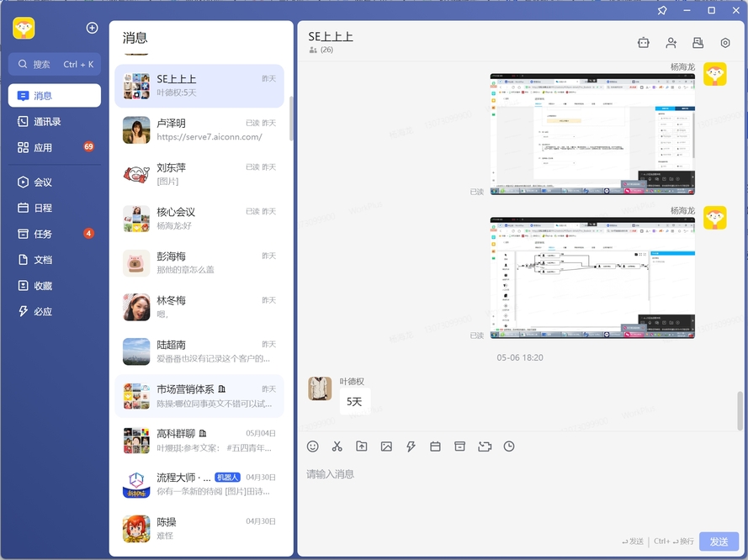Open the chat history clock icon

pyautogui.click(x=509, y=446)
